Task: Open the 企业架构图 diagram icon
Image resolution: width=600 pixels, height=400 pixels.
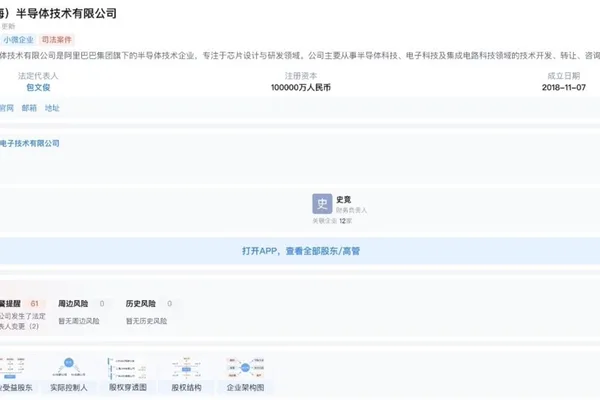Action: coord(245,368)
